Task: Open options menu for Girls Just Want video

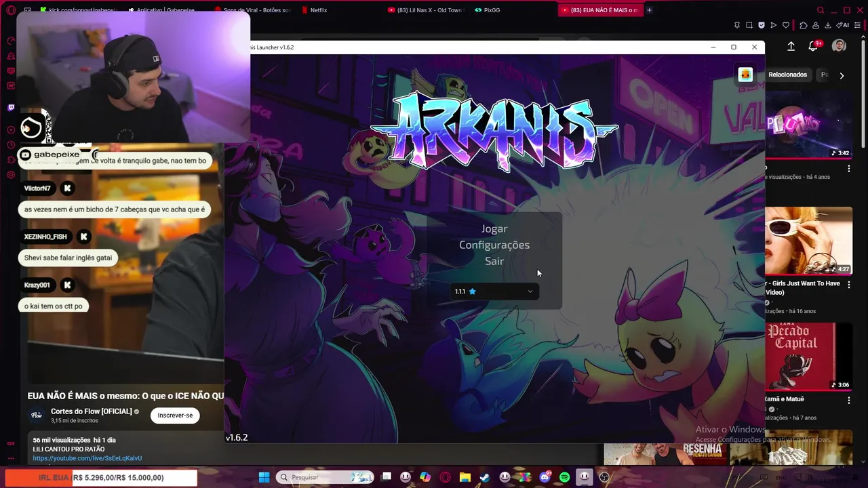Action: click(848, 285)
